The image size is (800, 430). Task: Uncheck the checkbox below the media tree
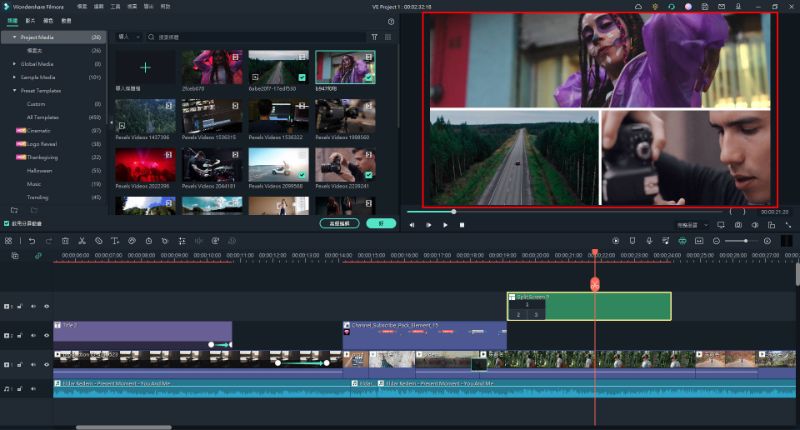pyautogui.click(x=7, y=223)
